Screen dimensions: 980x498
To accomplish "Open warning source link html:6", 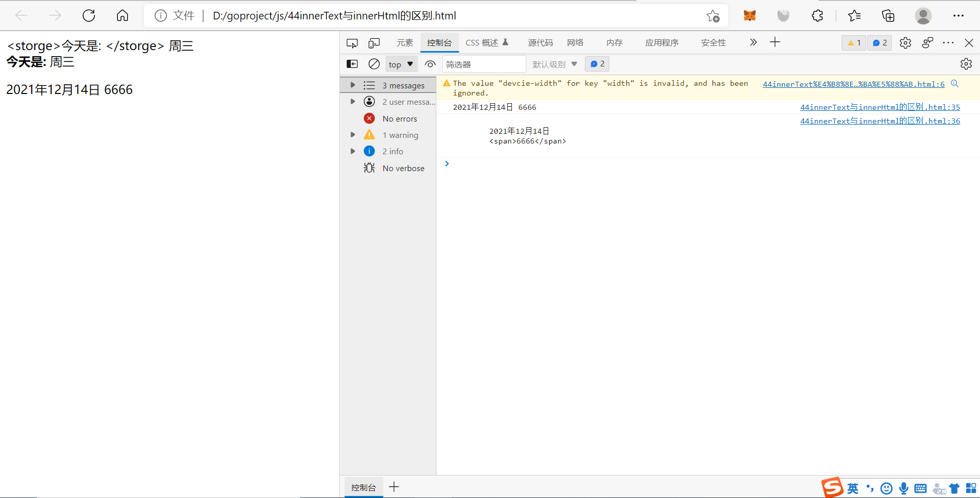I will pos(853,84).
